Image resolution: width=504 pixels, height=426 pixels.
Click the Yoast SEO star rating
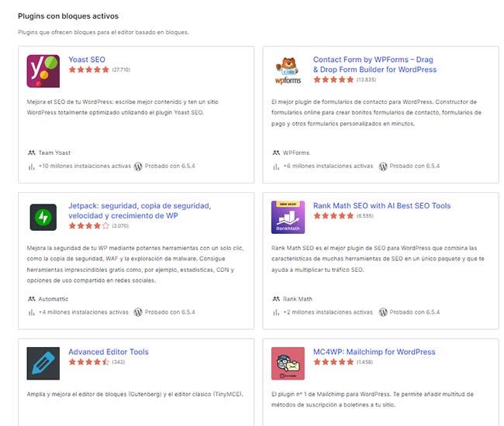point(88,70)
